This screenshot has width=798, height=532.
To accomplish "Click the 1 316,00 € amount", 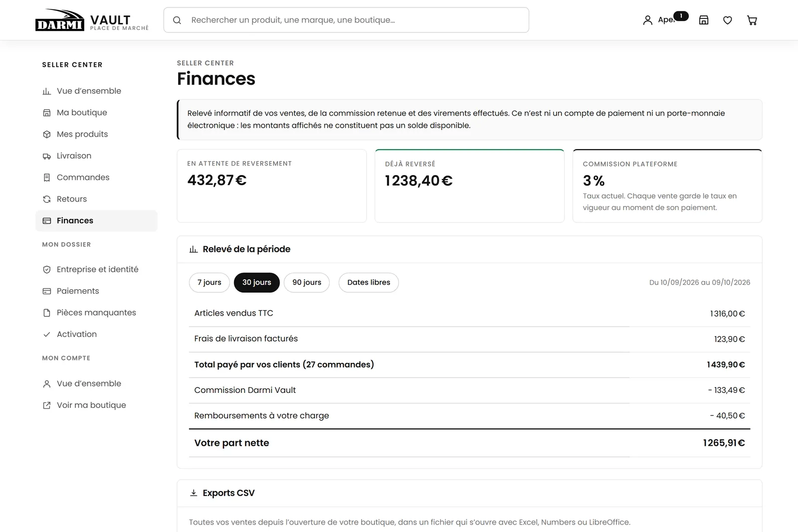I will point(728,314).
